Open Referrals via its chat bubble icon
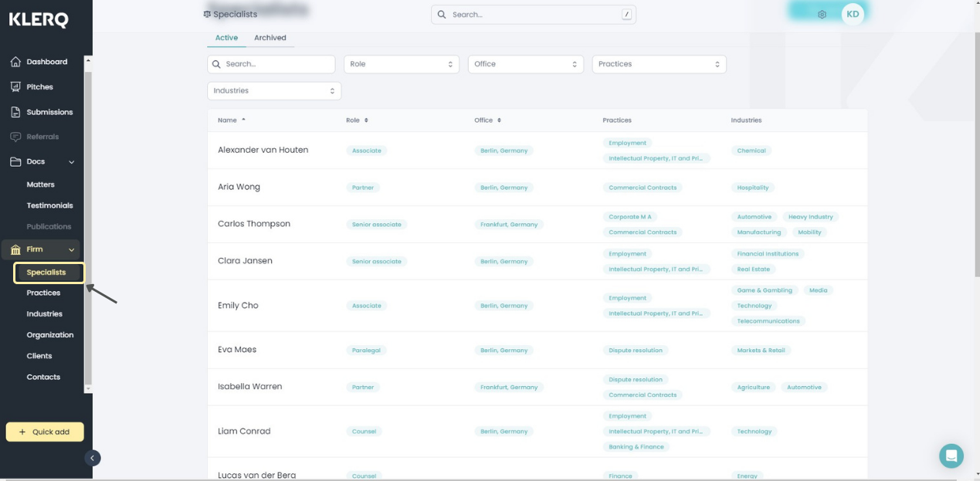 (x=15, y=137)
